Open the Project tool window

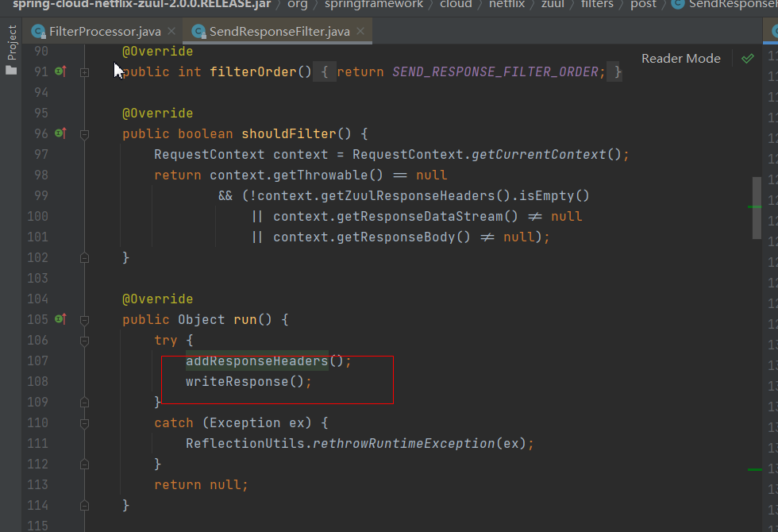(11, 49)
